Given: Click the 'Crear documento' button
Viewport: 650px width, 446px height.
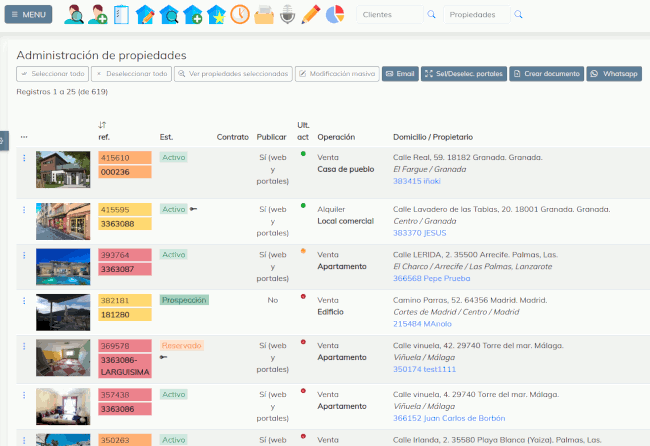Looking at the screenshot, I should pyautogui.click(x=546, y=74).
